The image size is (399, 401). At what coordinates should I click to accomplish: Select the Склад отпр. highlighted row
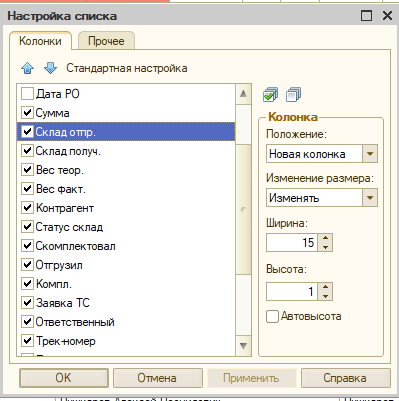coord(126,132)
